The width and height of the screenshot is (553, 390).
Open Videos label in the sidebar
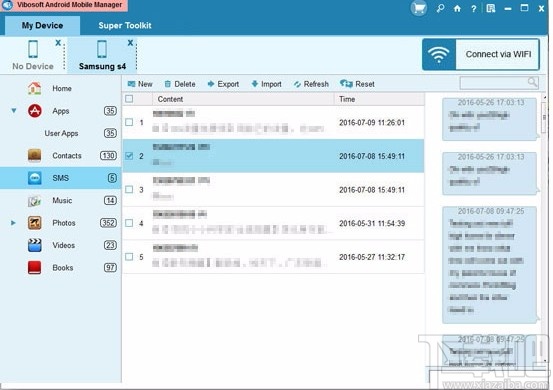63,245
